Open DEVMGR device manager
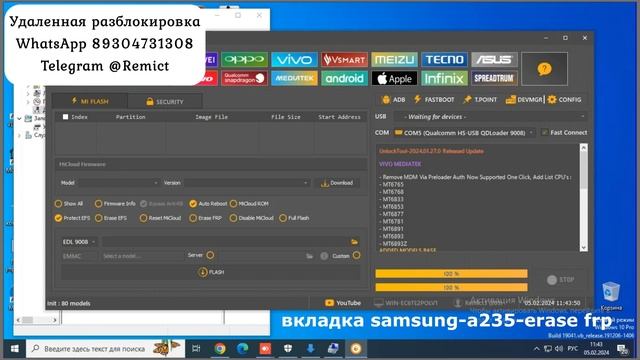This screenshot has height=360, width=640. pyautogui.click(x=524, y=100)
